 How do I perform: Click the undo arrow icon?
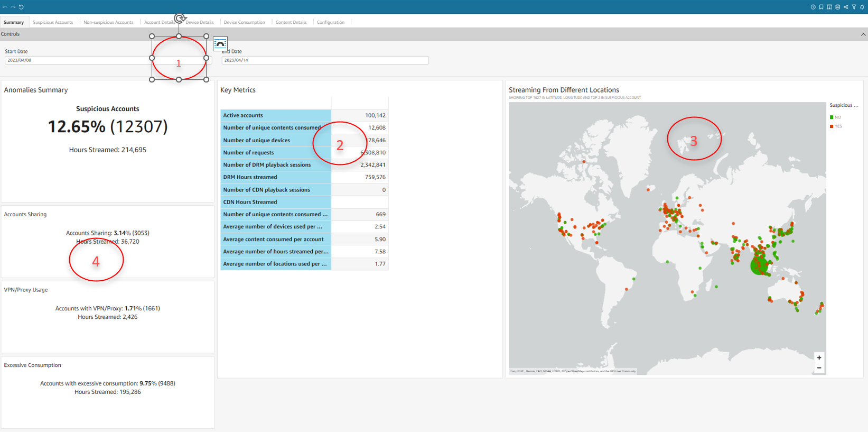(5, 7)
